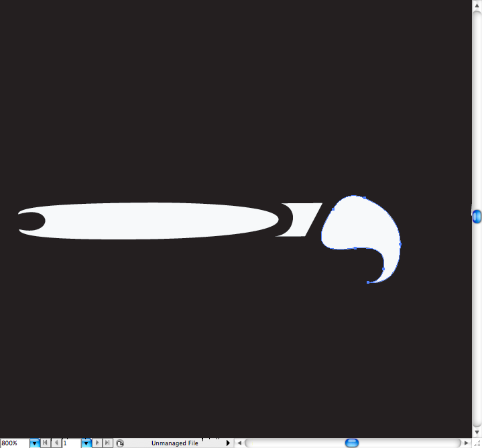Screen dimensions: 482x448
Task: Click the window resize grip corner
Action: click(477, 443)
